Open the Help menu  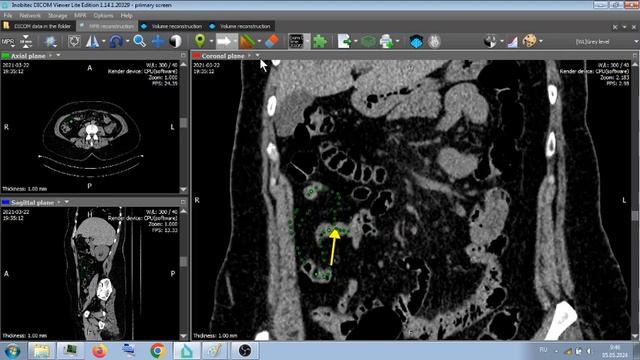click(127, 16)
